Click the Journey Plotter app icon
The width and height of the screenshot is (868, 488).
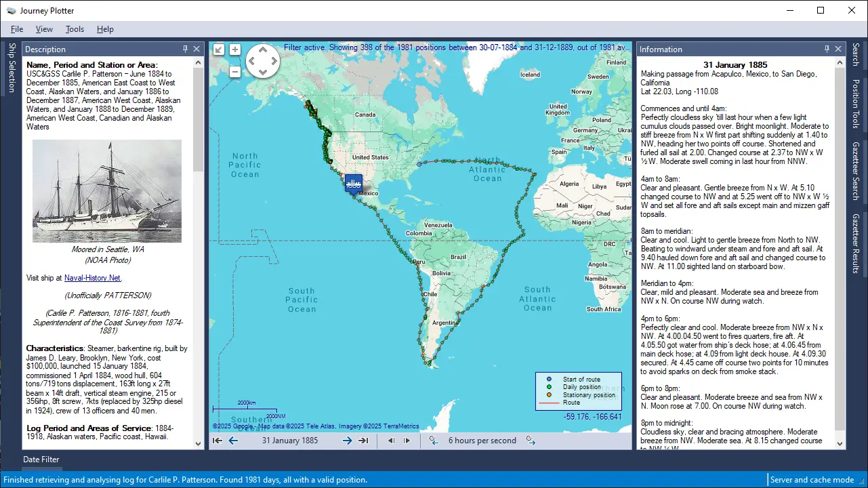(11, 10)
